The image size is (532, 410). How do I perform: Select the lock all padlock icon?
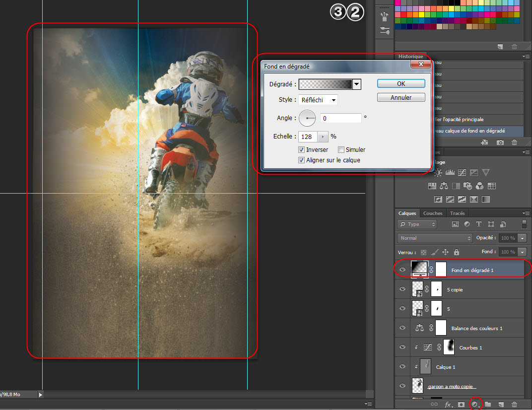[x=456, y=252]
